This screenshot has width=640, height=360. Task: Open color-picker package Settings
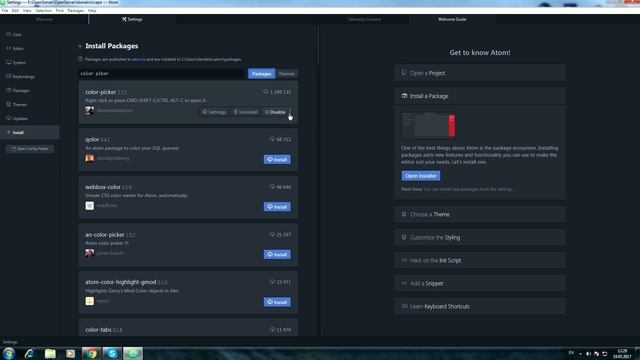(214, 112)
